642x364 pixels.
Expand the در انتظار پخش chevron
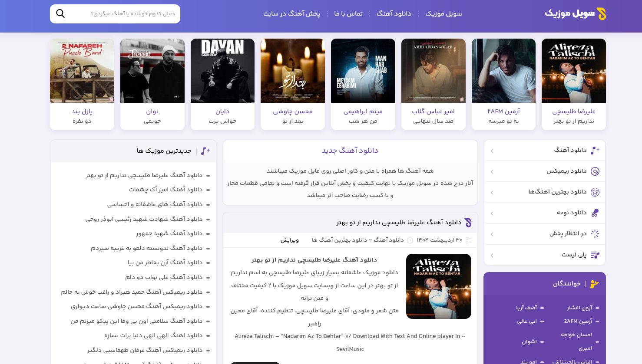point(492,234)
